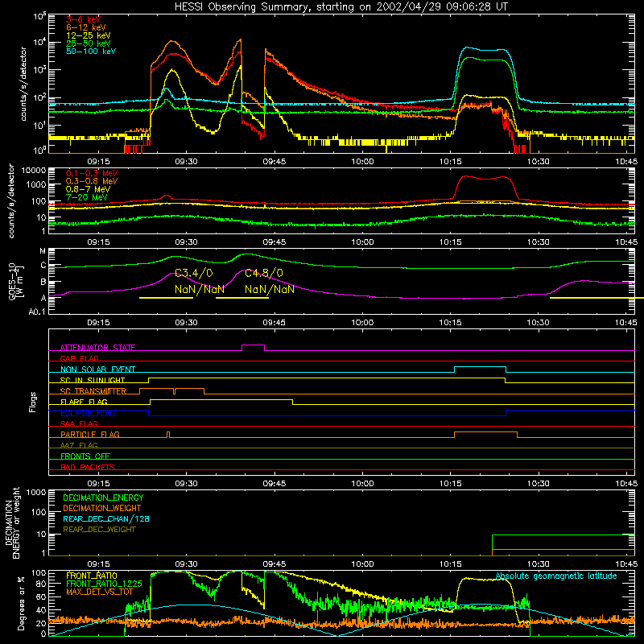This screenshot has width=644, height=644.
Task: Click the 'A0.1' tick label on GOES axis
Action: pos(37,312)
